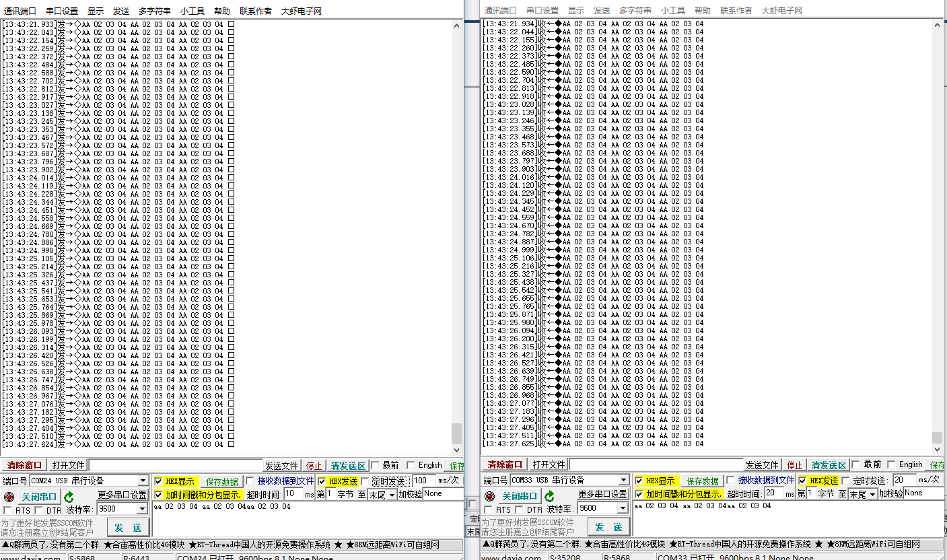The width and height of the screenshot is (947, 560).
Task: Open the 小工具 menu in right window
Action: point(672,11)
